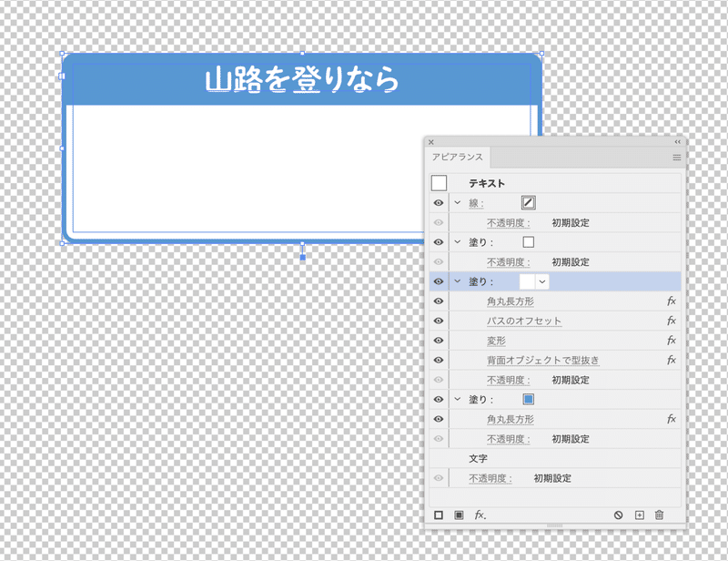728x561 pixels.
Task: Open 角丸長方形 settings under the selected fill
Action: point(511,301)
